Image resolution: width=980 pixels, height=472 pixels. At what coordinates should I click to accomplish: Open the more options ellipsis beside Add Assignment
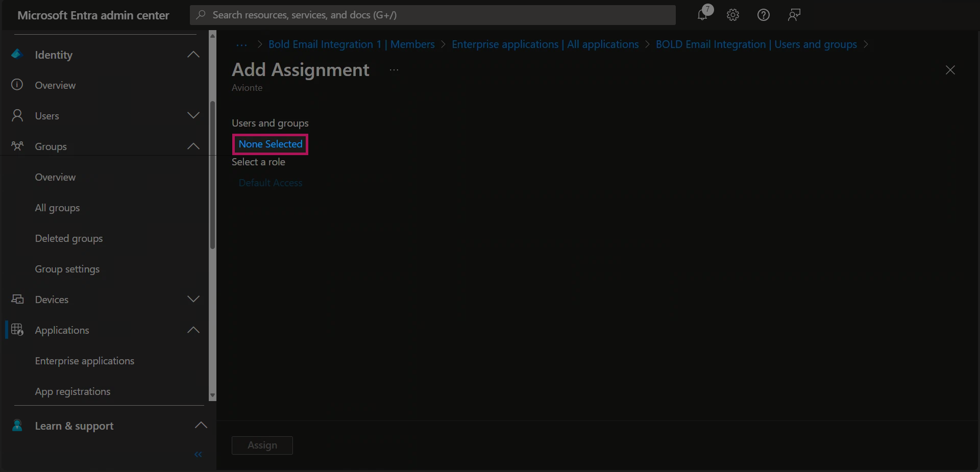coord(394,70)
